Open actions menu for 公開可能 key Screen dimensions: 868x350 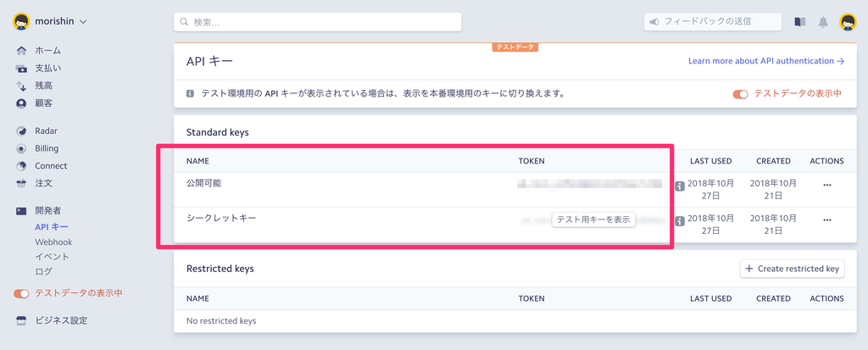(827, 185)
